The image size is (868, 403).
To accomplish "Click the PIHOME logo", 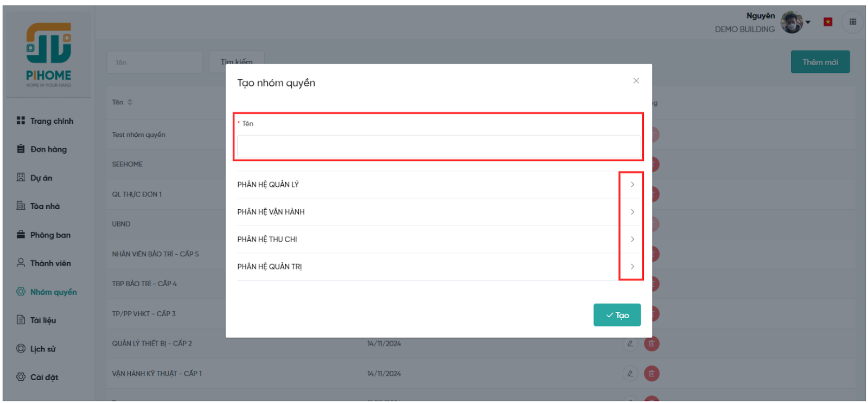I will tap(49, 54).
